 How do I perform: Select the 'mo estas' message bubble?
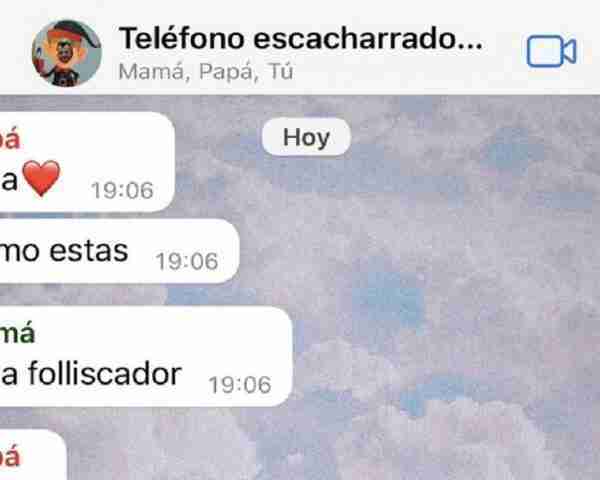119,251
